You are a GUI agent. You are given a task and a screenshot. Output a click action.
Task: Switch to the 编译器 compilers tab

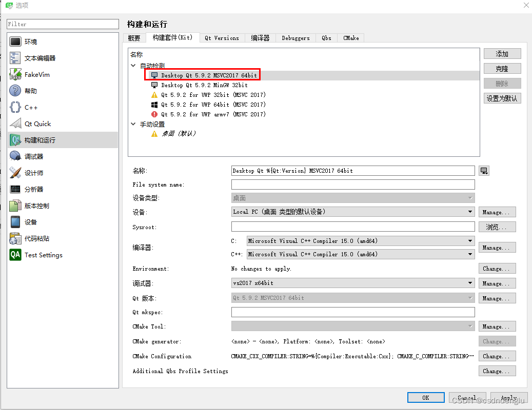pos(260,38)
